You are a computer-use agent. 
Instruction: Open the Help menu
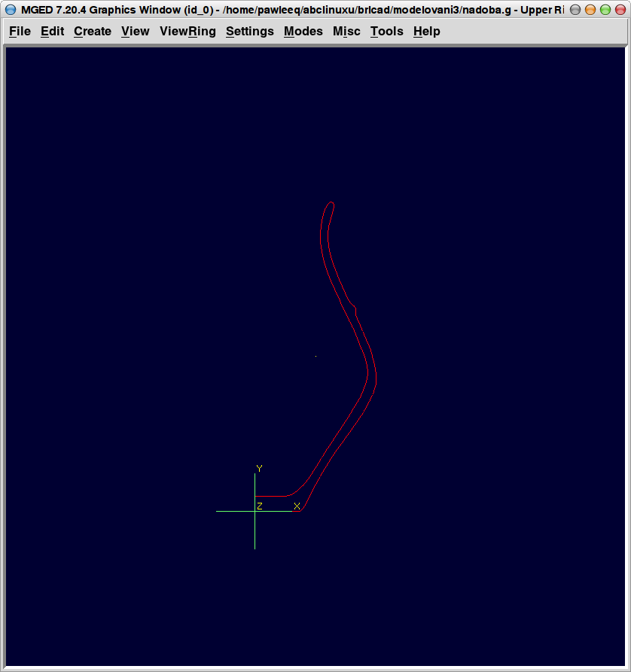[427, 32]
